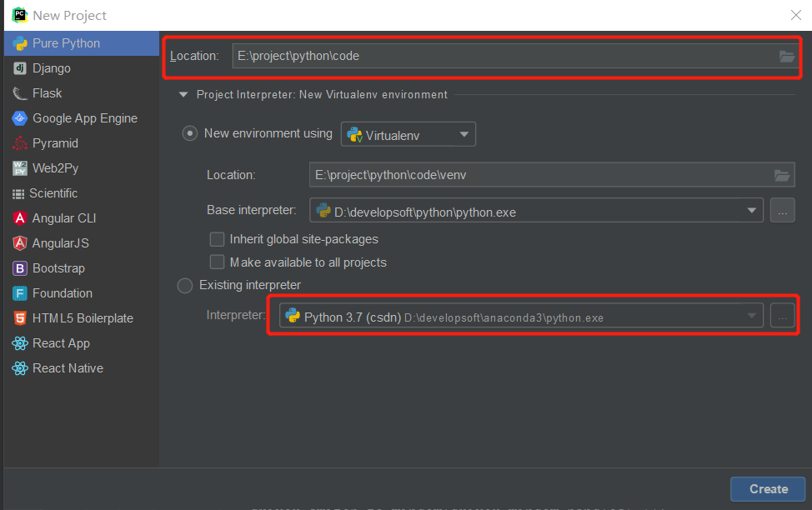Click the React Native atom icon
The width and height of the screenshot is (812, 510).
coord(20,368)
